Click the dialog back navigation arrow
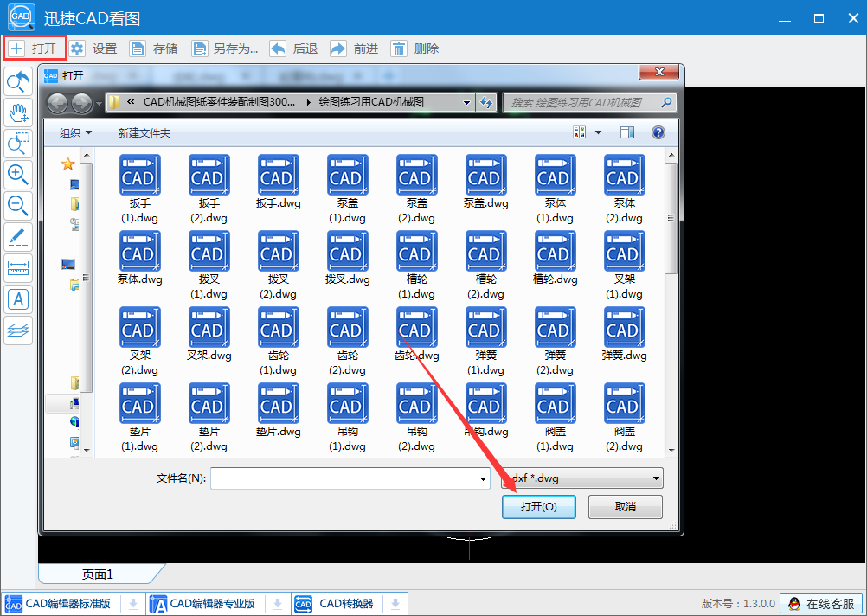 click(x=57, y=102)
